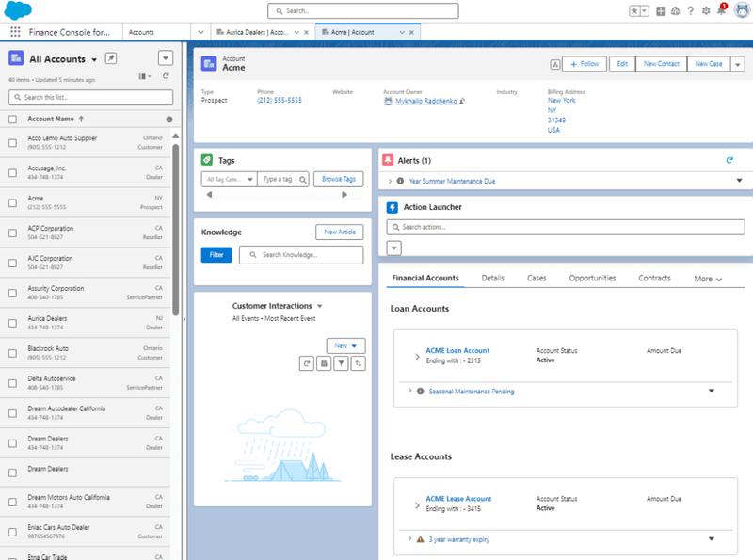Click the tag search magnifier icon

[302, 180]
